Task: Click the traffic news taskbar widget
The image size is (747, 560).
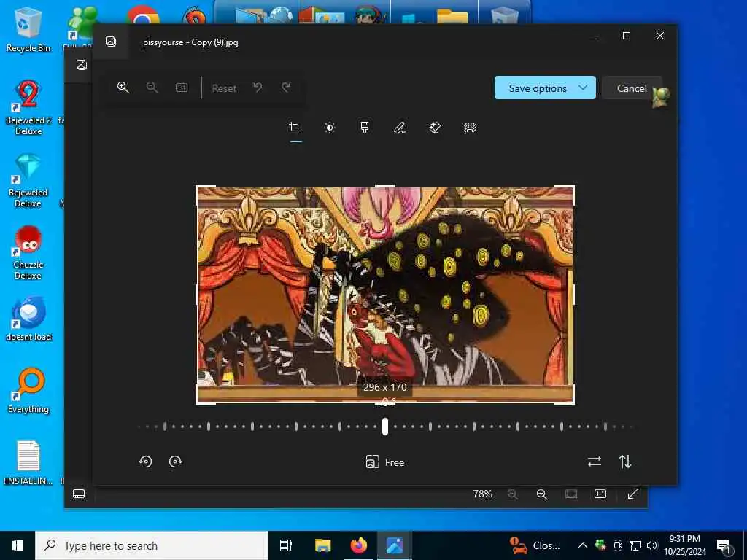Action: tap(535, 545)
